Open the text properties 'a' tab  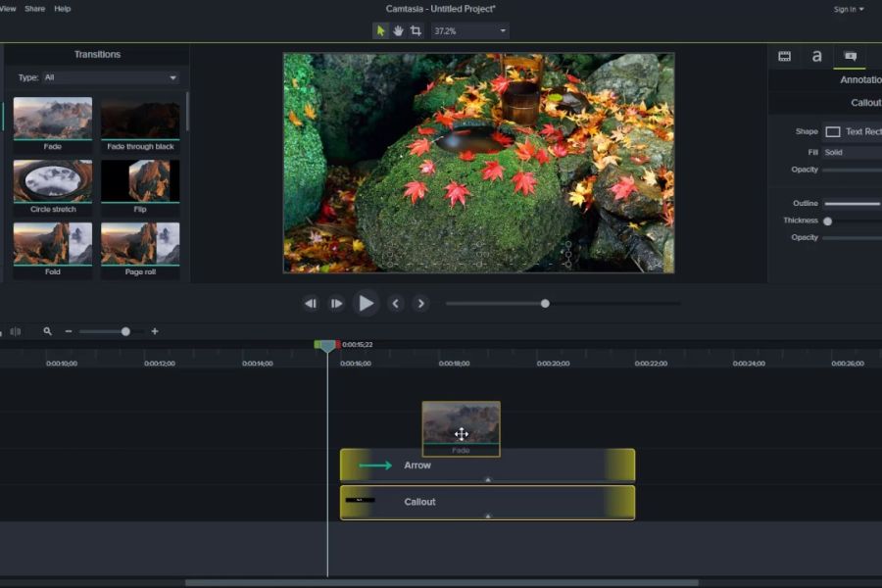click(x=816, y=56)
